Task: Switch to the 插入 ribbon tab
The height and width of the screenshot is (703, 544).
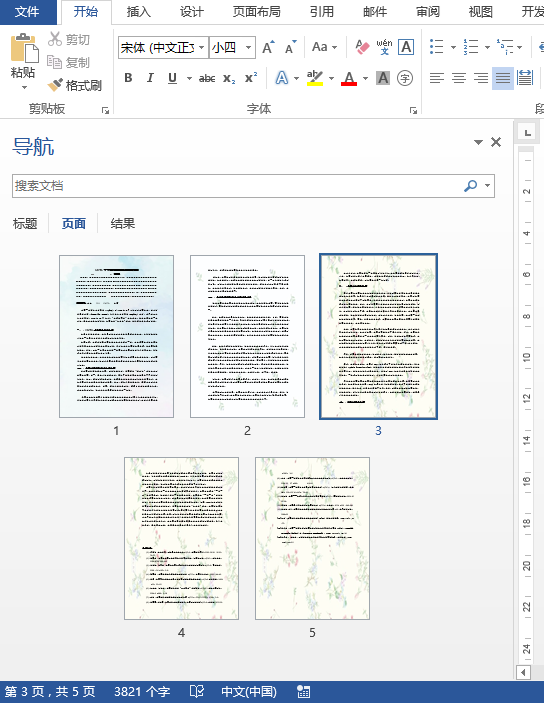Action: point(139,12)
